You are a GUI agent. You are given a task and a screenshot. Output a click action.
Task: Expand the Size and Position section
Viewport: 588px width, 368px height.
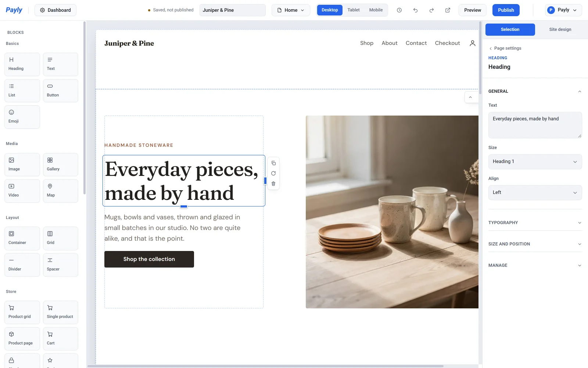(x=535, y=244)
